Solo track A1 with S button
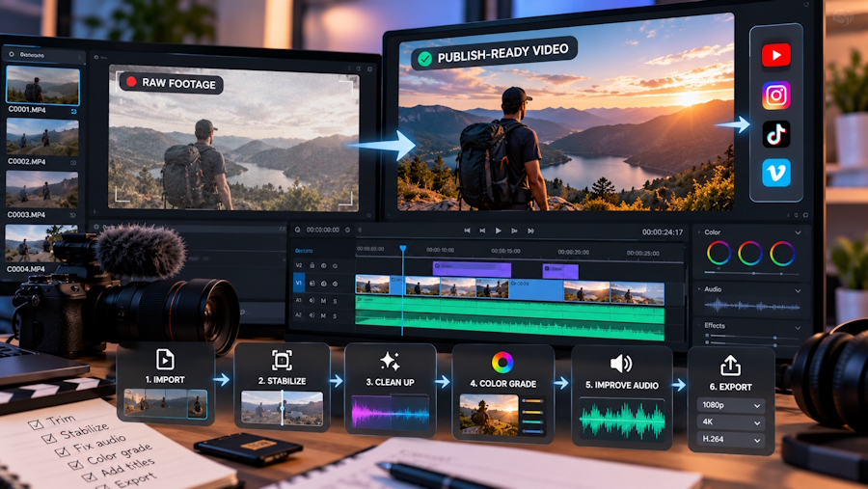The width and height of the screenshot is (868, 489). pyautogui.click(x=335, y=301)
